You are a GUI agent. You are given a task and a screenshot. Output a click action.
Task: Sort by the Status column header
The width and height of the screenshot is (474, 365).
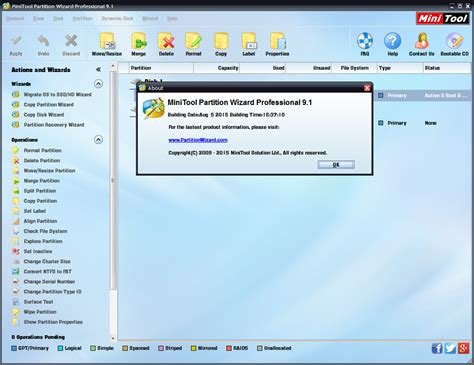[x=447, y=68]
